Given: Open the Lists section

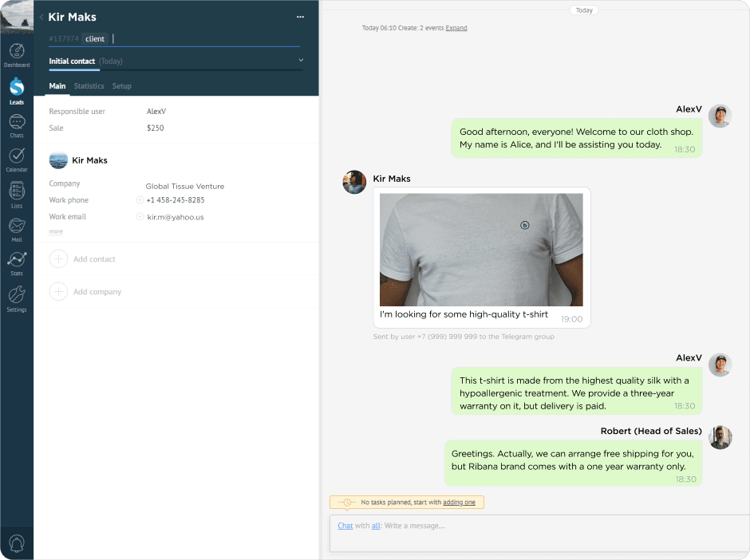Looking at the screenshot, I should [x=16, y=193].
